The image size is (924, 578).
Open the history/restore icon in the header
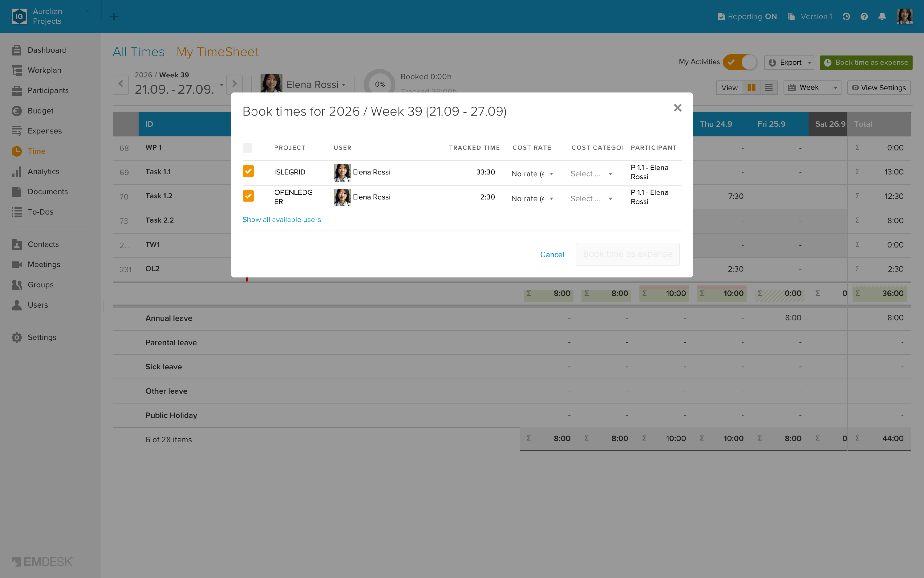[x=846, y=16]
